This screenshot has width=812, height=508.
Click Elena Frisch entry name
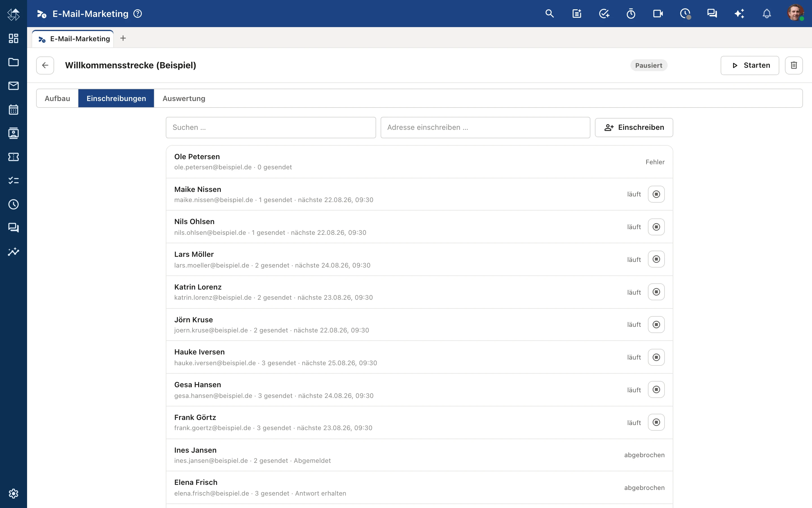click(196, 482)
